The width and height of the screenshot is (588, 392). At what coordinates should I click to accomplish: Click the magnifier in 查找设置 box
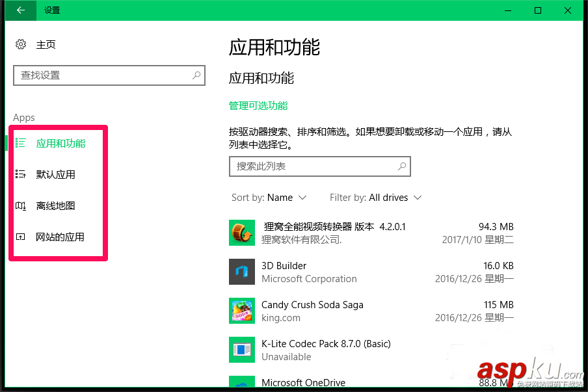(196, 75)
